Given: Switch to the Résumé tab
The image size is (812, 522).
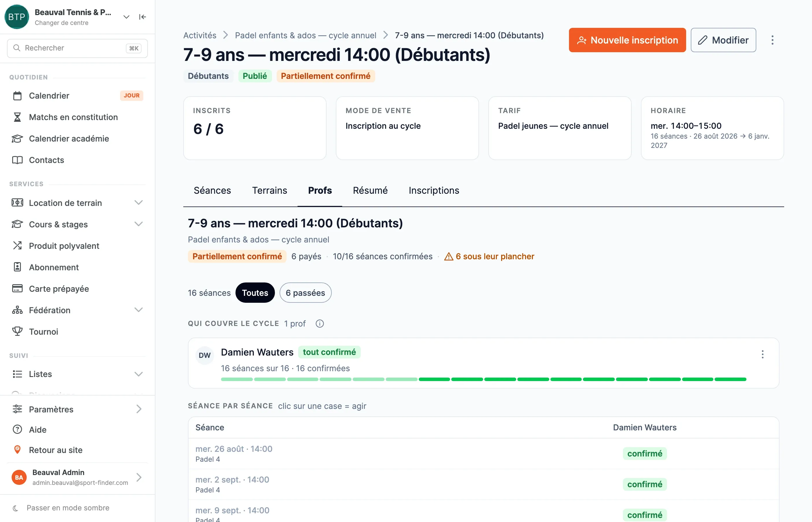Looking at the screenshot, I should coord(370,191).
